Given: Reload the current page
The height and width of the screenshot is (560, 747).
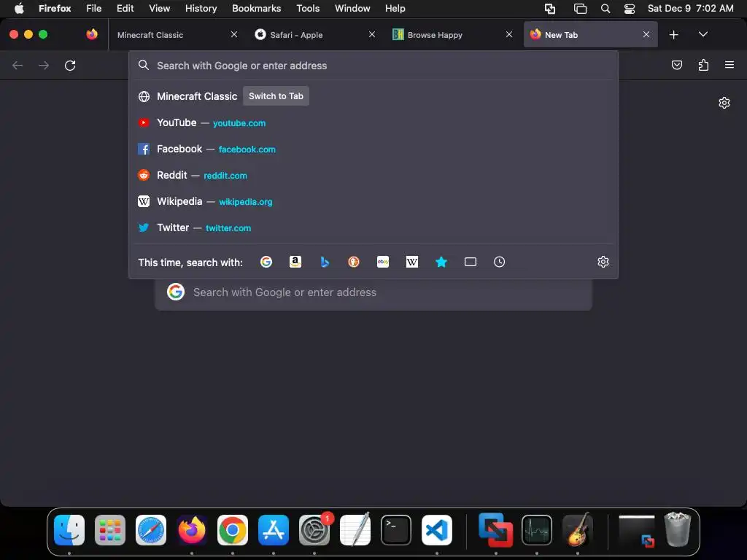Looking at the screenshot, I should point(70,65).
